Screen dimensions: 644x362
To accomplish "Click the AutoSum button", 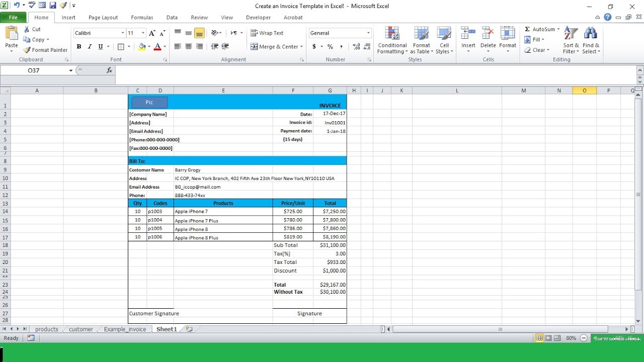I will click(x=542, y=29).
